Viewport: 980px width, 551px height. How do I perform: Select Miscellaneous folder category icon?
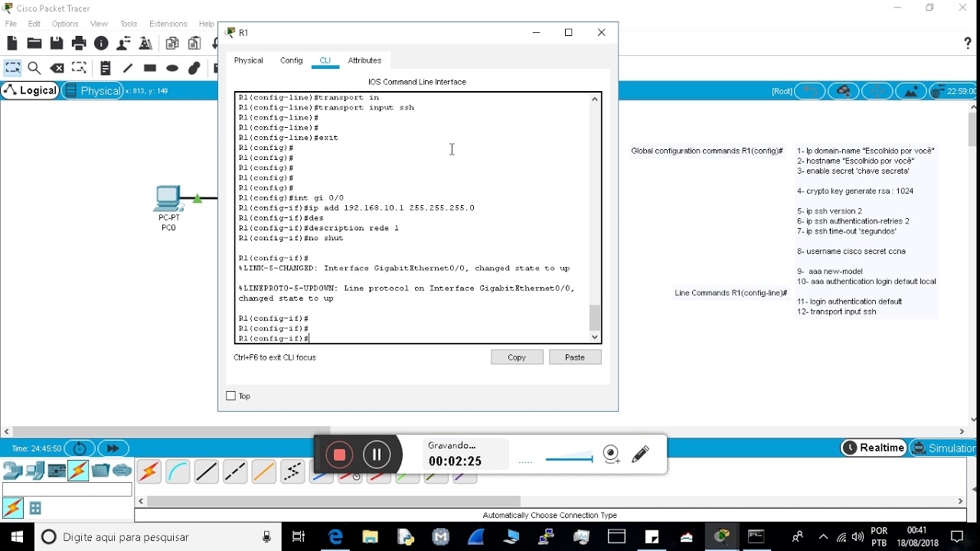tap(101, 471)
